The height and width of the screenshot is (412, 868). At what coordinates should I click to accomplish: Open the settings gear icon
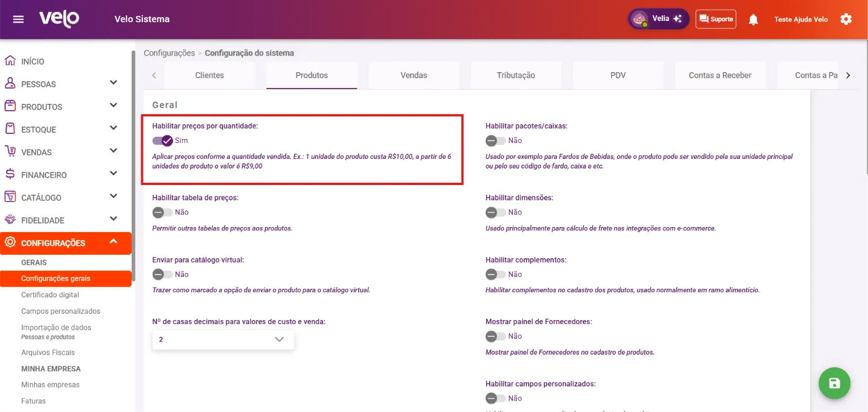[846, 19]
